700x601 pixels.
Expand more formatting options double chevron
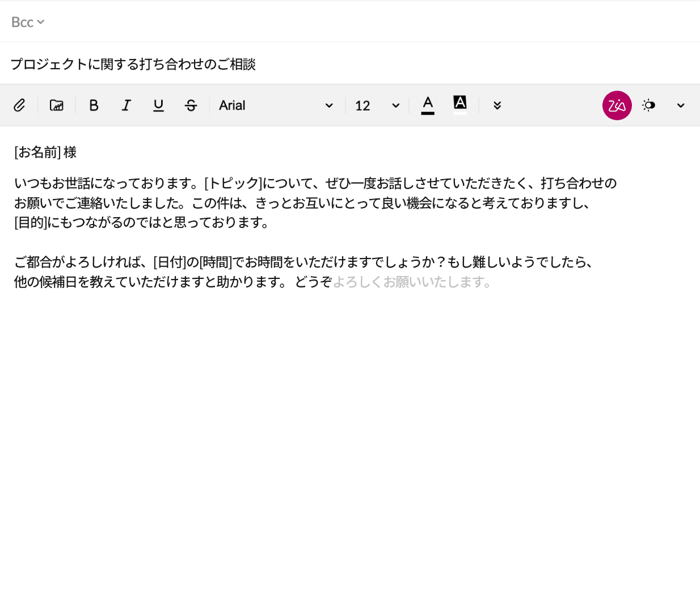tap(497, 105)
